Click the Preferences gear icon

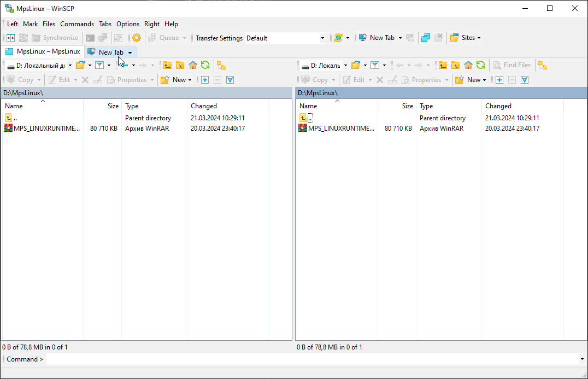click(x=137, y=38)
